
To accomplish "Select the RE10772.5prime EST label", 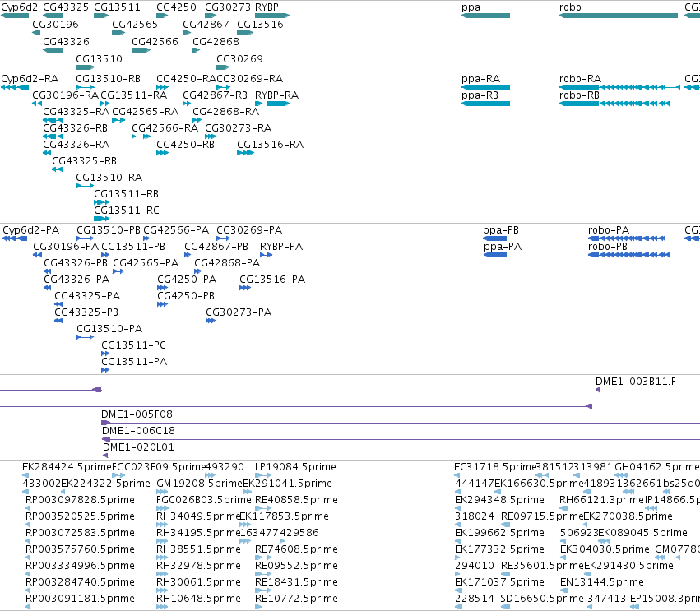I will point(296,599).
